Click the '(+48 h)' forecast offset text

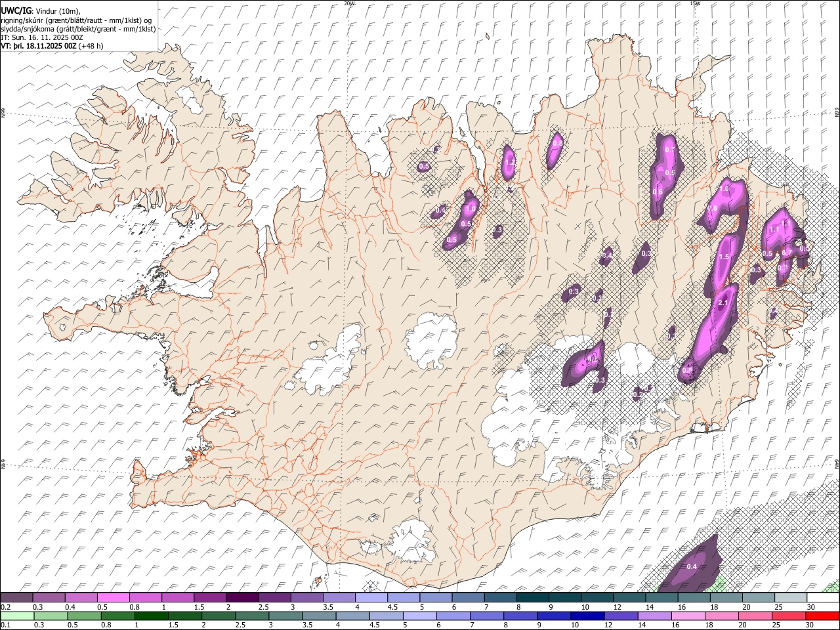91,46
